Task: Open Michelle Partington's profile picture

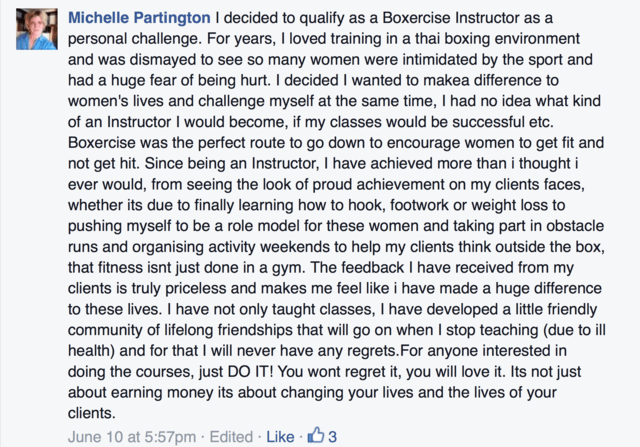Action: pos(37,29)
